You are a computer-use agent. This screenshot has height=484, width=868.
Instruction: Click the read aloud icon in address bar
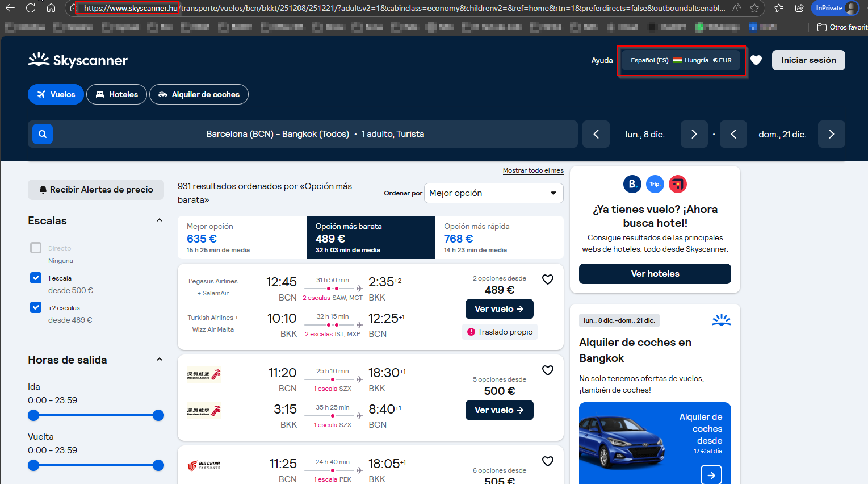pos(736,8)
